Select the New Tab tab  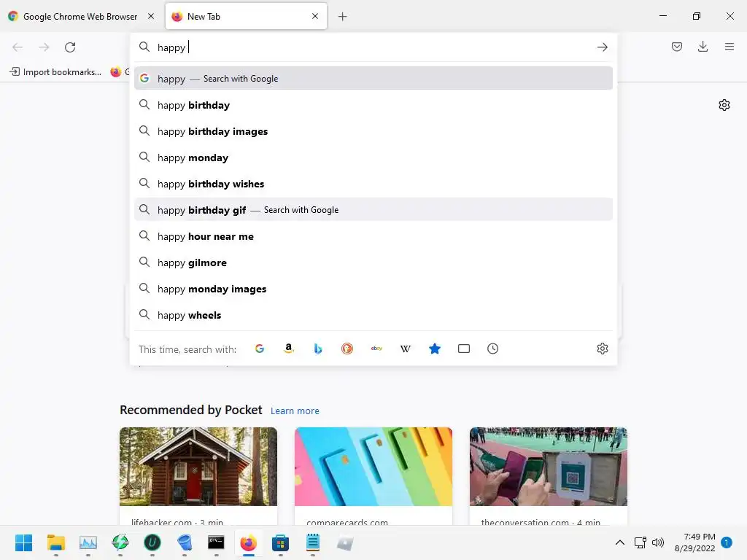tap(246, 16)
